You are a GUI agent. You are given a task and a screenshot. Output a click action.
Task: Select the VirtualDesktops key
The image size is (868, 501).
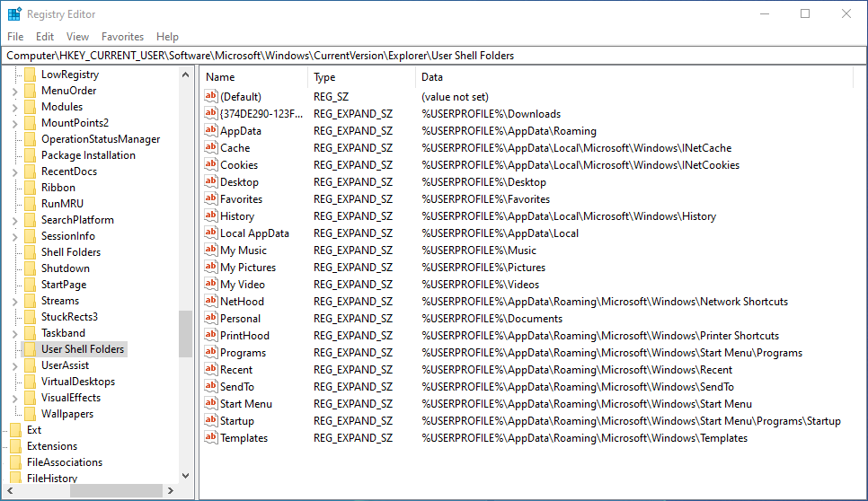[78, 382]
